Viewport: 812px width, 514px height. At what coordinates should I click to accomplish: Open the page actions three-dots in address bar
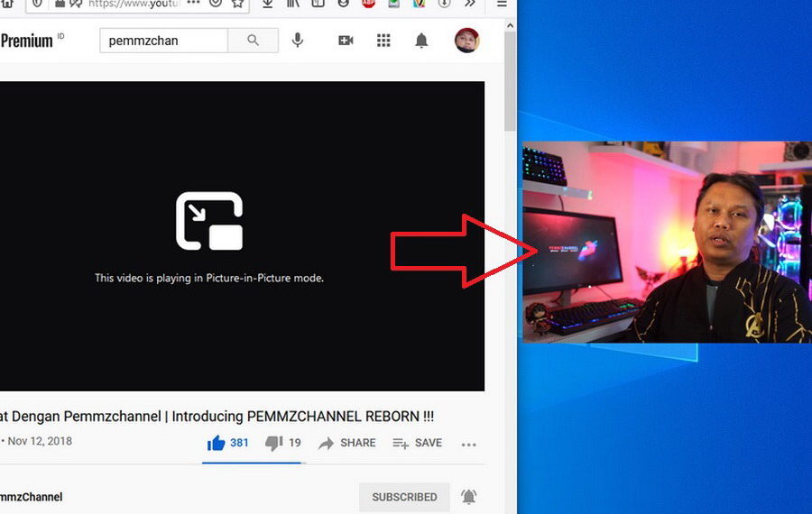[x=194, y=3]
